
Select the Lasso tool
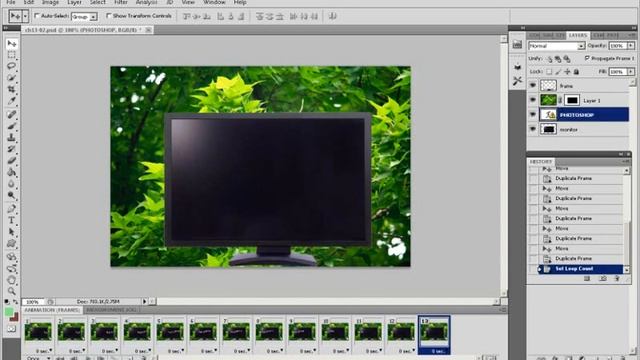[11, 66]
